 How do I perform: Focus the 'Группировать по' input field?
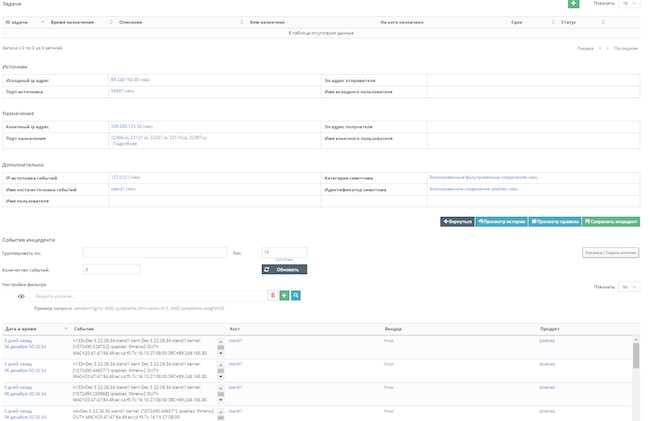click(x=155, y=253)
